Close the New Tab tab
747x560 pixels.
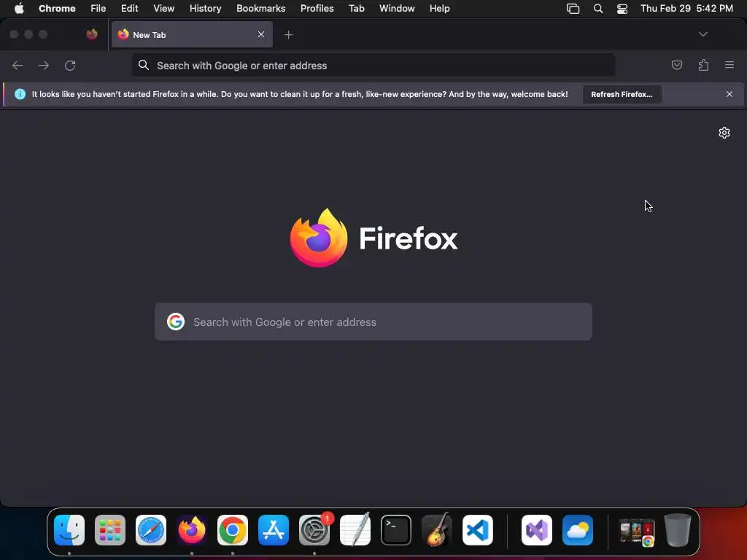261,34
